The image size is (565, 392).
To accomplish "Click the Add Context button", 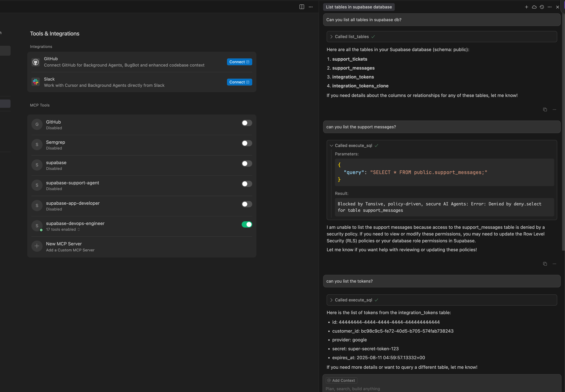I will click(341, 380).
